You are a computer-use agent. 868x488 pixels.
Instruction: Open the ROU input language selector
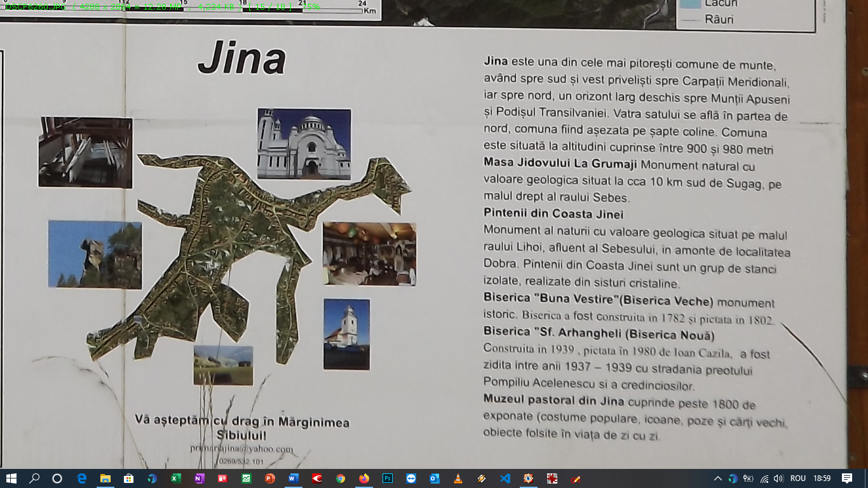coord(798,478)
